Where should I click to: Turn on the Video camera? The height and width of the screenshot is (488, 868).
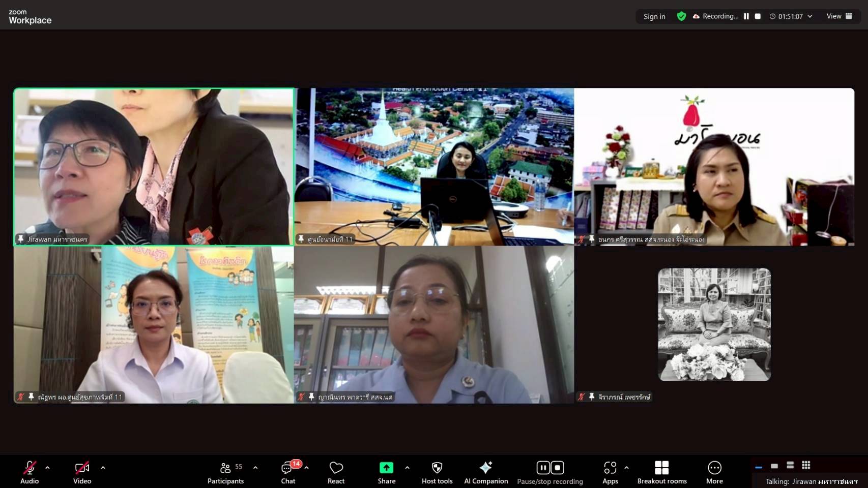[x=82, y=472]
